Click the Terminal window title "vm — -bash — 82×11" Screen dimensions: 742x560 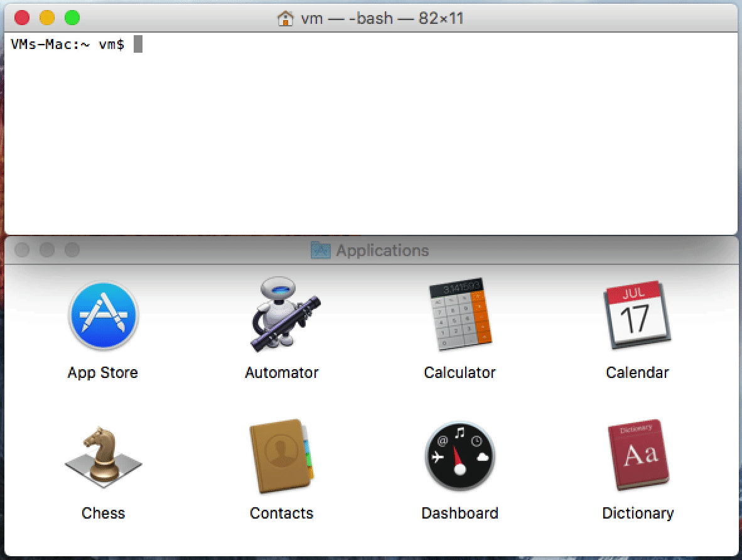382,18
